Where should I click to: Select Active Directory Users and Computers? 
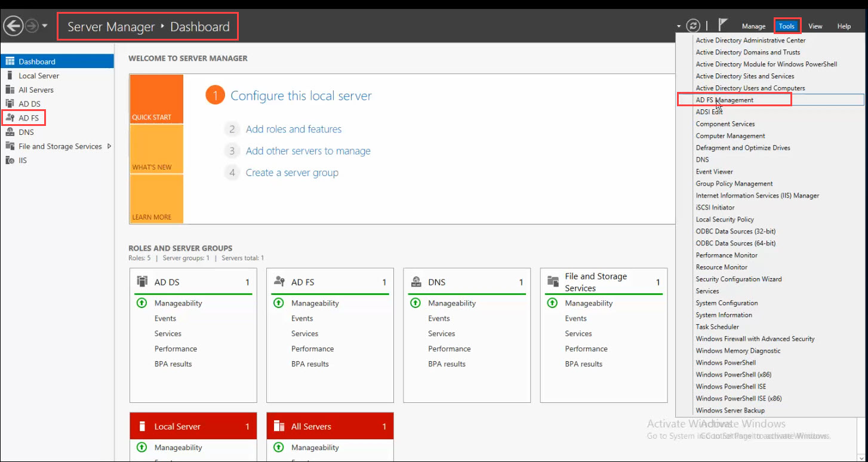750,88
